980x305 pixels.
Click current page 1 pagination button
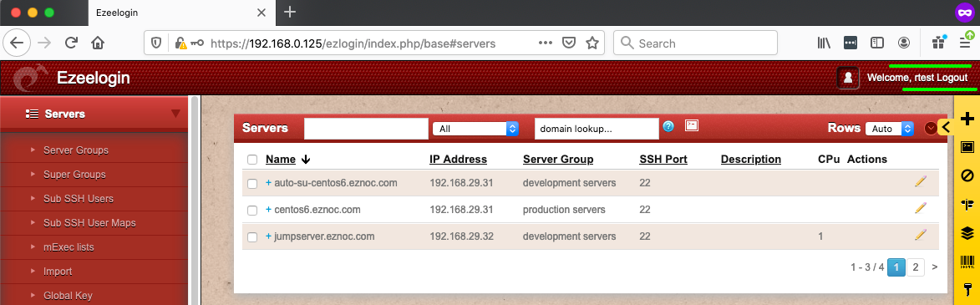click(x=896, y=267)
